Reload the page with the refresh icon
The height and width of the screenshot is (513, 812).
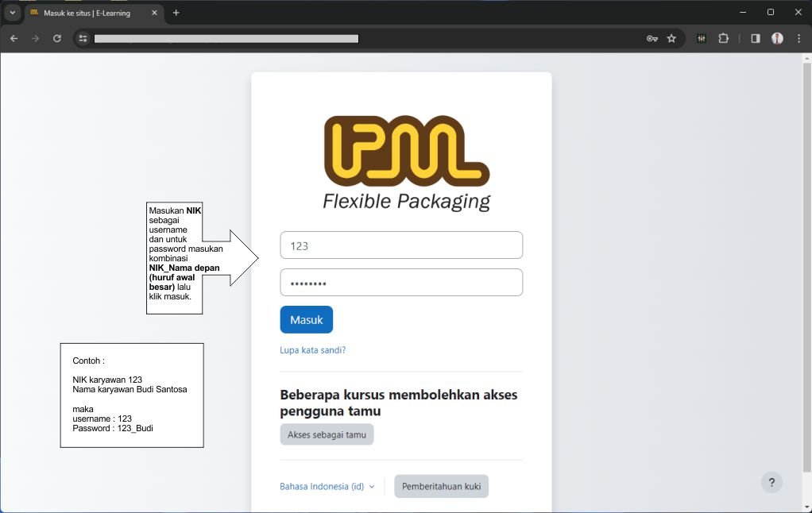57,38
